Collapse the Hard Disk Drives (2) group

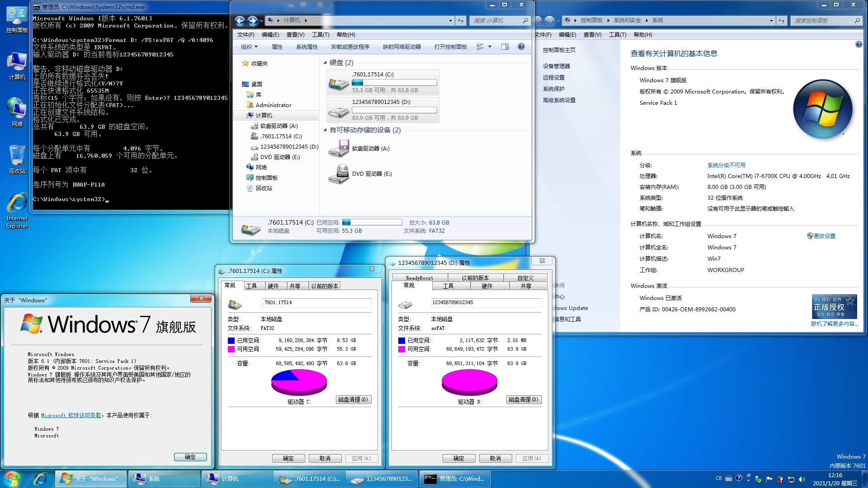point(325,63)
